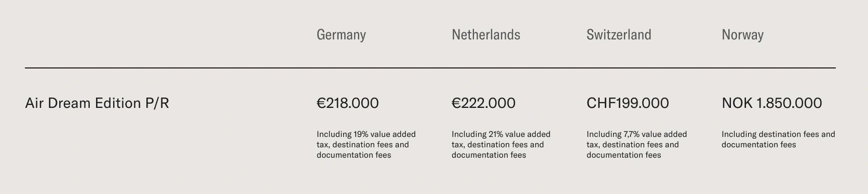This screenshot has height=194, width=868.
Task: Click 'documentation fees' under Germany price
Action: [354, 155]
